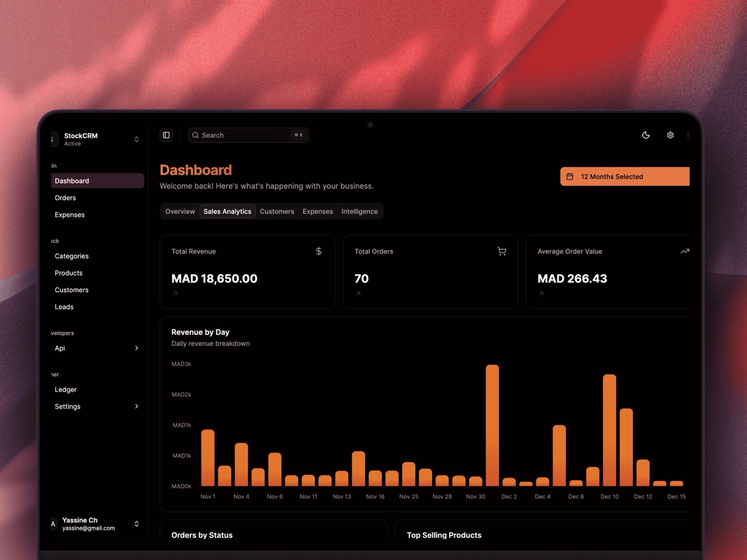The image size is (747, 560).
Task: Open settings via top-right gear icon
Action: coord(670,135)
